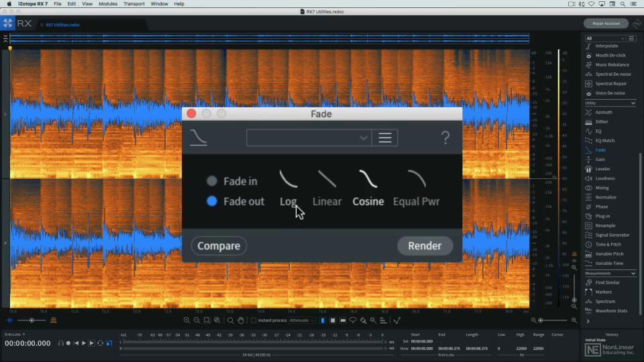Open the Fade preset dropdown

[x=309, y=138]
